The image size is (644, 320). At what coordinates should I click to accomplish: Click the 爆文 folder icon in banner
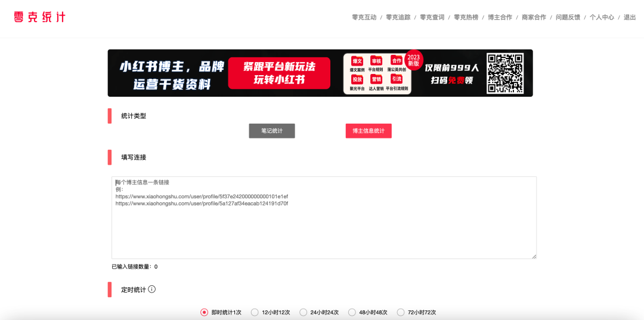tap(357, 61)
